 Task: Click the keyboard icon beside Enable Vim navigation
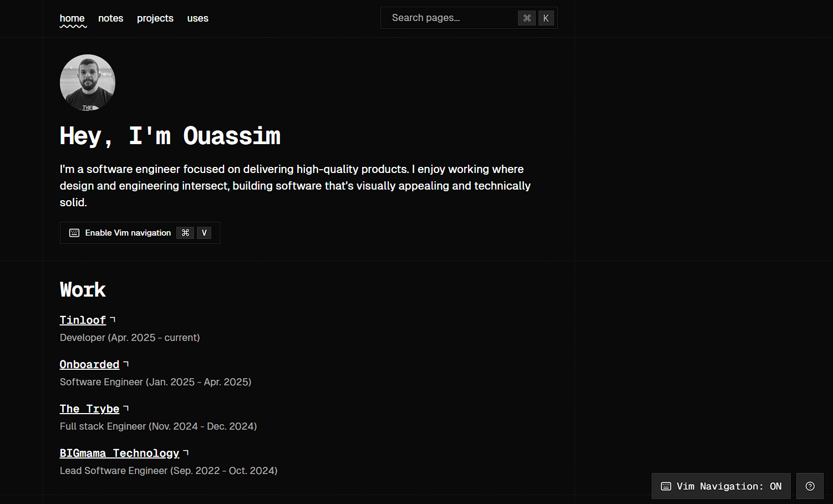click(x=74, y=233)
